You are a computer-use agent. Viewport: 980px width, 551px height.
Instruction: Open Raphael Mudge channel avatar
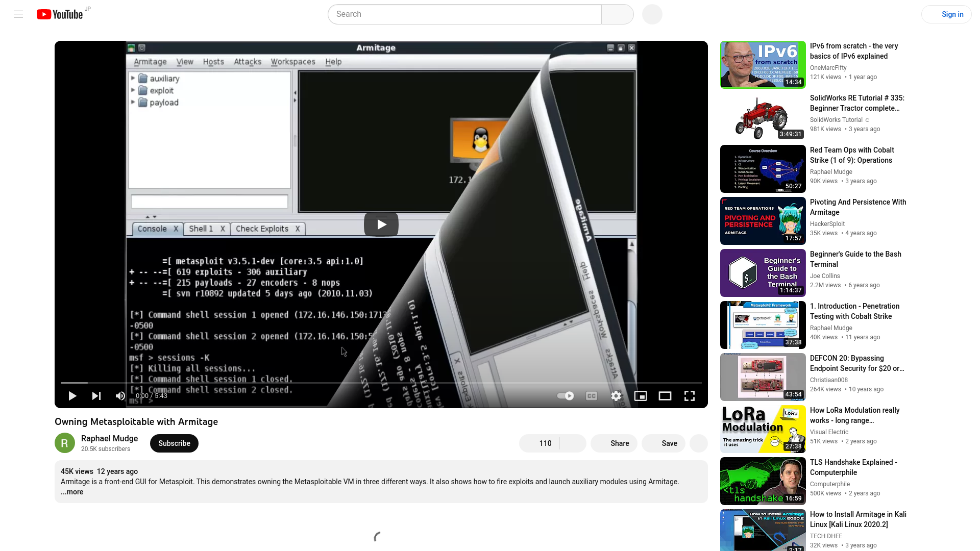[x=65, y=443]
